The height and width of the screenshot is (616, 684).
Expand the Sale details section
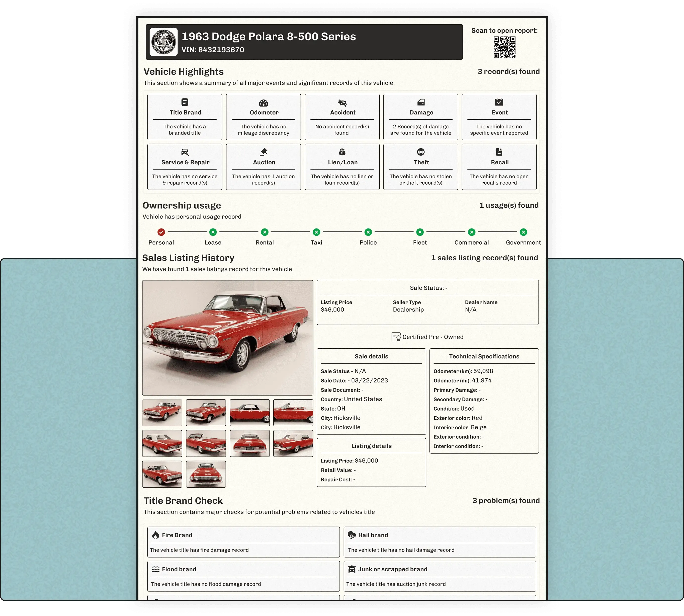371,356
